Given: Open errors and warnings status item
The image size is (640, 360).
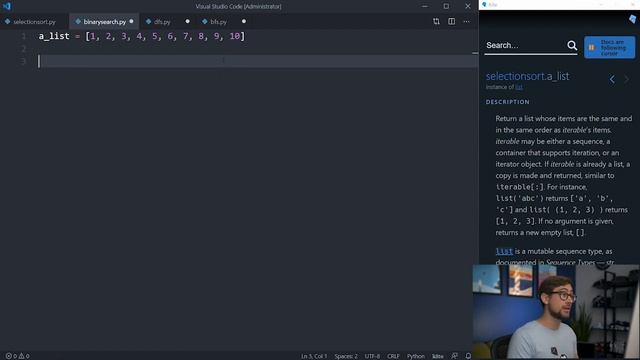Looking at the screenshot, I should (x=17, y=356).
